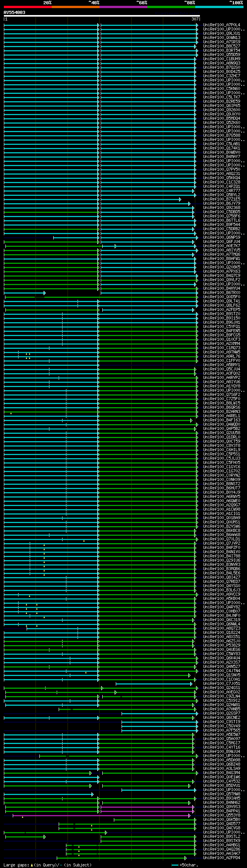Select hit UniRef100_B9STZ0

tap(222, 314)
